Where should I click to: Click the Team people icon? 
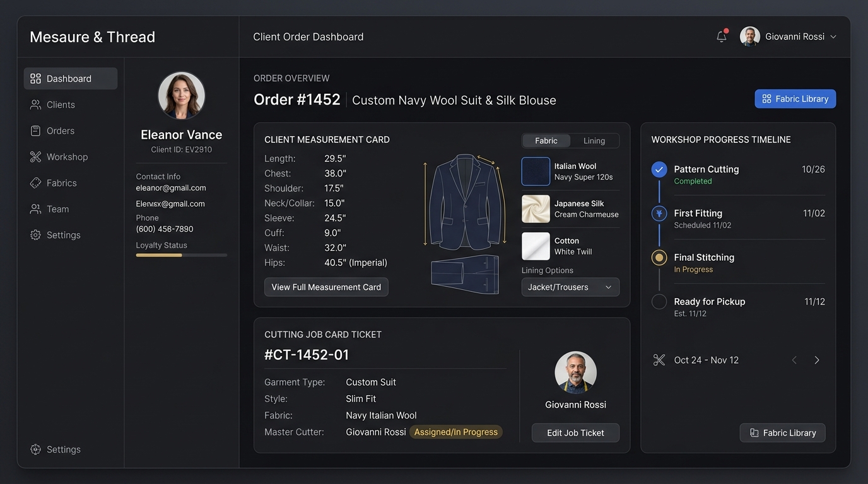coord(35,209)
